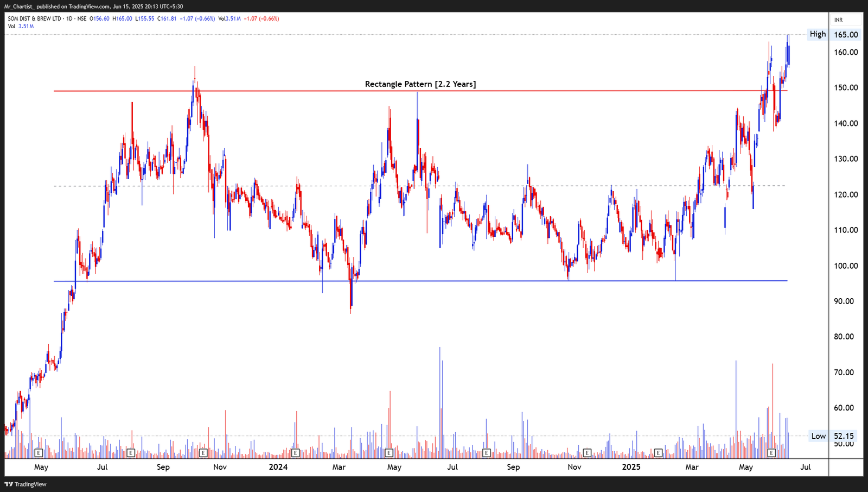Click the E earnings marker near Nov 2023
The height and width of the screenshot is (492, 868).
tap(203, 452)
